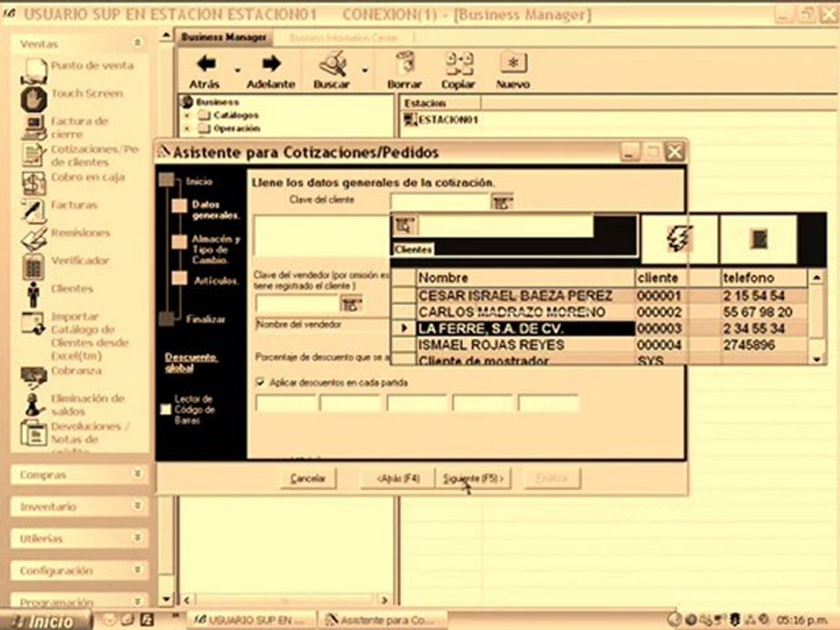Toggle Aplicar descuentos en cada partida checkbox
This screenshot has width=840, height=630.
coord(260,382)
